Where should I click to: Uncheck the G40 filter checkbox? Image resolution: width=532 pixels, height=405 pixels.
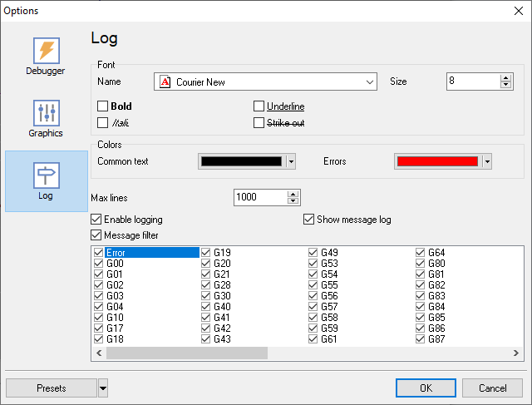click(x=205, y=307)
